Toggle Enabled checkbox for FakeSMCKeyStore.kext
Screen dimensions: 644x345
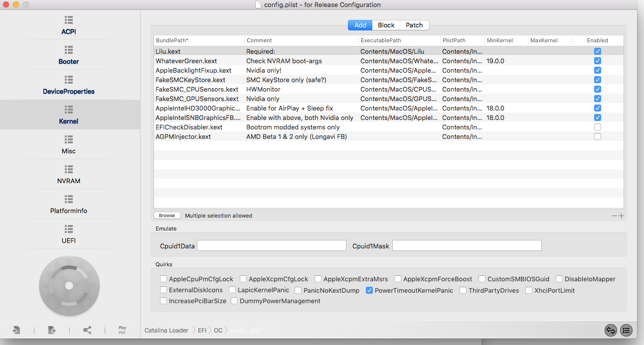pyautogui.click(x=598, y=80)
